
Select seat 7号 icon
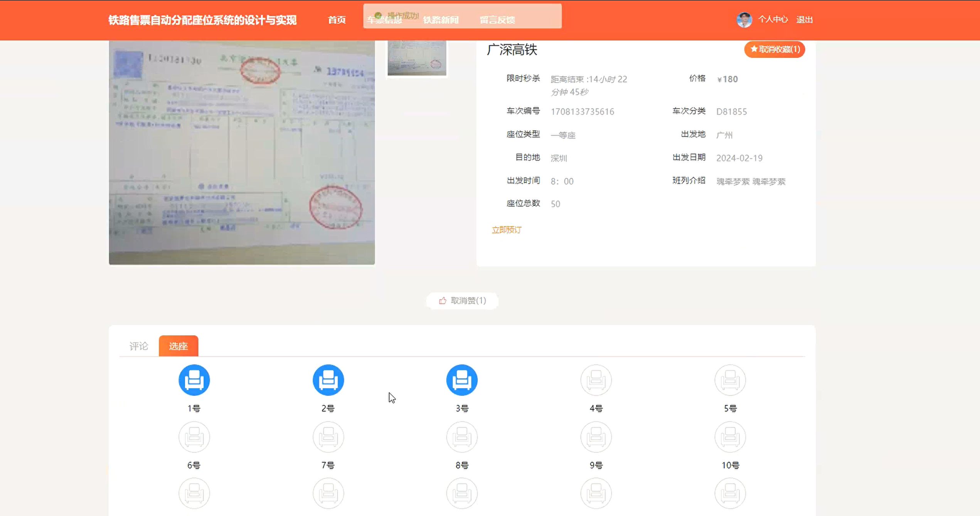[328, 437]
